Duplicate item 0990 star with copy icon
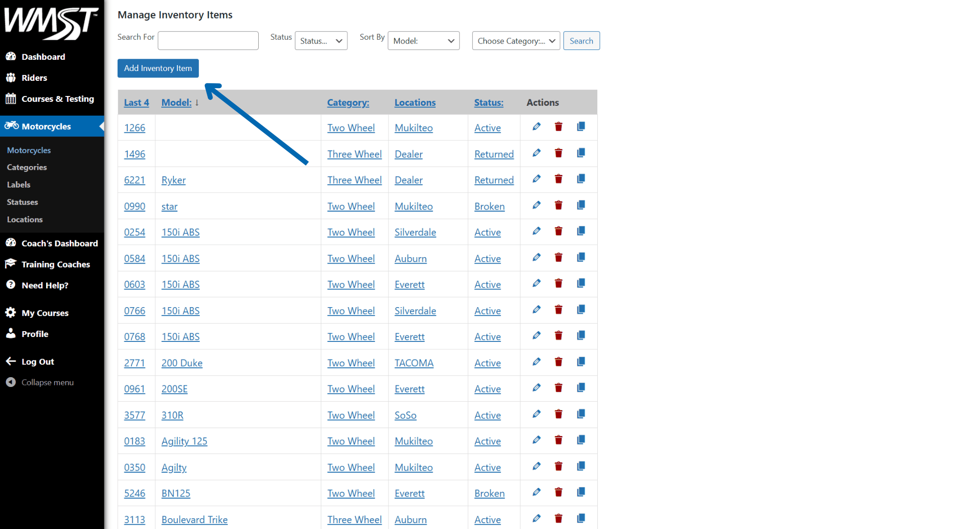 [581, 205]
